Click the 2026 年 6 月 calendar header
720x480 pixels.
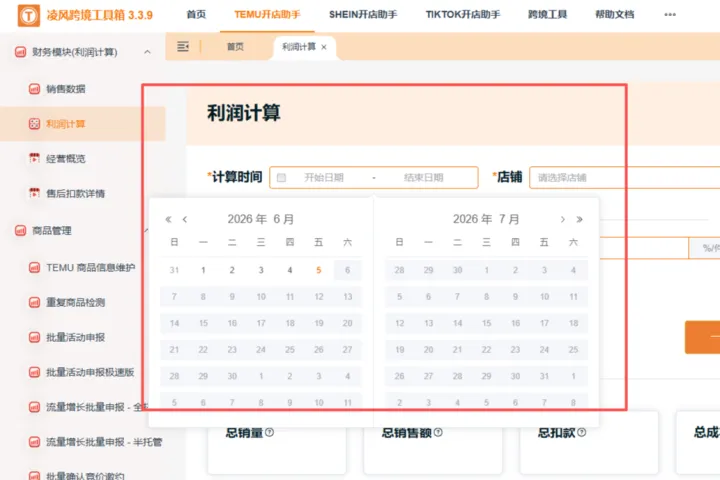[260, 219]
